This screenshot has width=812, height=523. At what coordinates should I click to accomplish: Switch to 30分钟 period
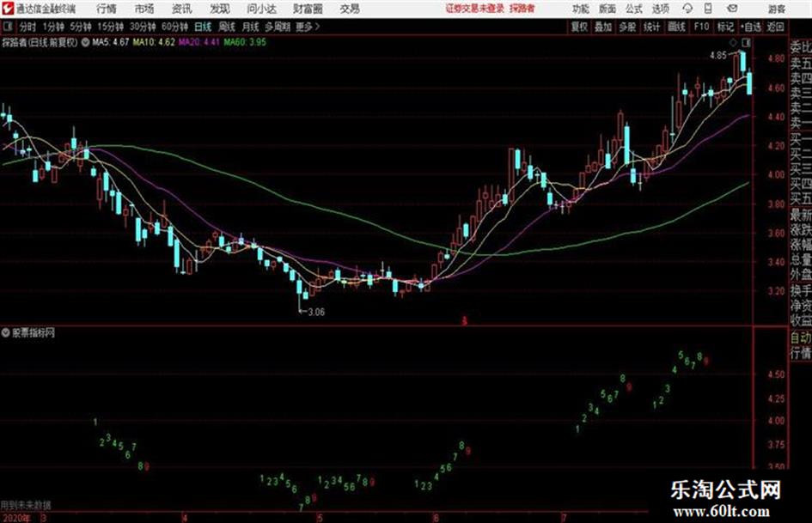[x=143, y=27]
